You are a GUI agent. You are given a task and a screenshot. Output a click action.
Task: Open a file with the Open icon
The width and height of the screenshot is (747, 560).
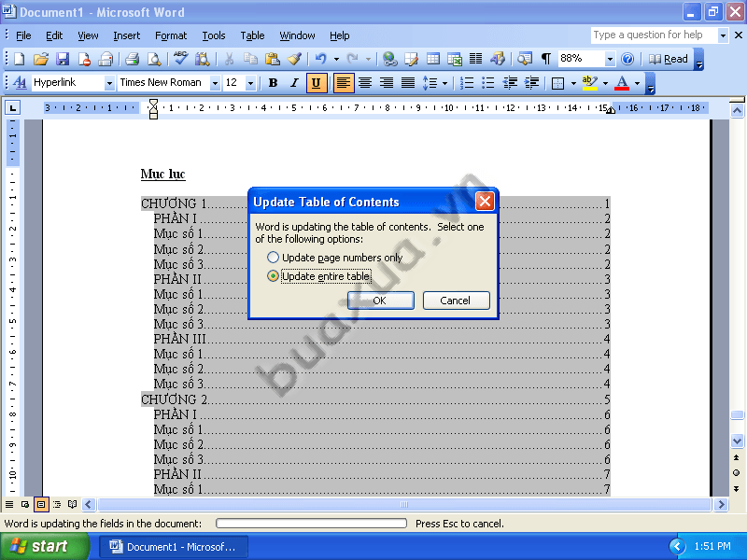41,59
